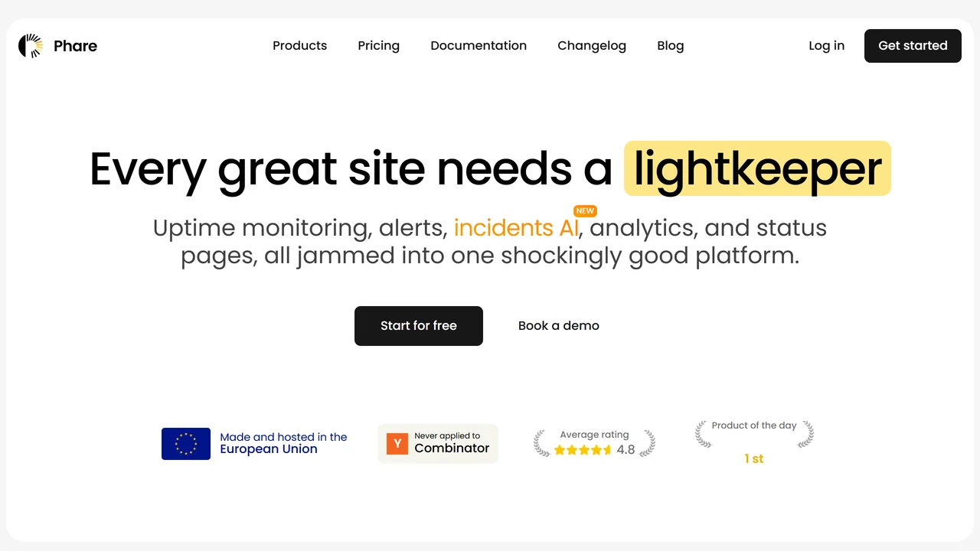Image resolution: width=980 pixels, height=551 pixels.
Task: Open the Products menu
Action: [x=300, y=46]
